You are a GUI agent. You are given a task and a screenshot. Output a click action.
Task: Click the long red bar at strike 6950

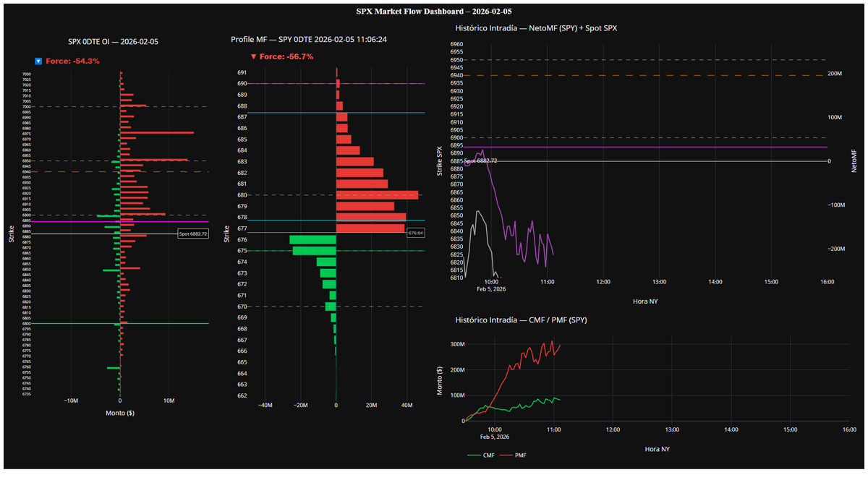pos(153,160)
